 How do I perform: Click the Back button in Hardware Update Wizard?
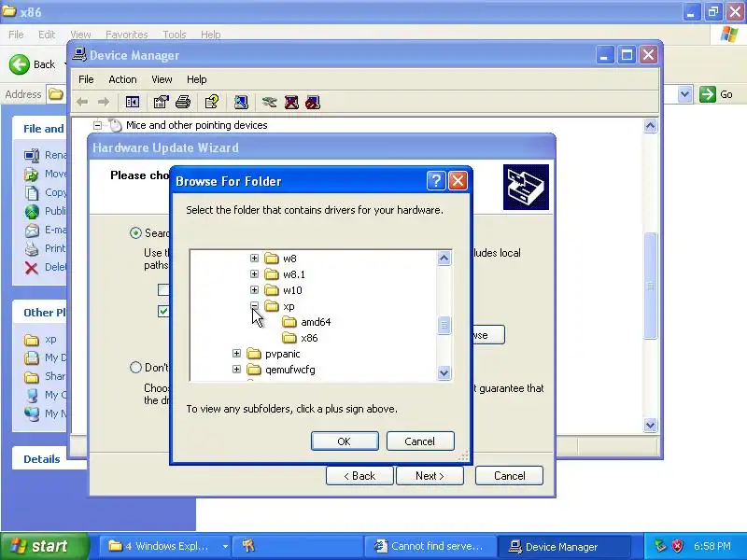[x=359, y=476]
